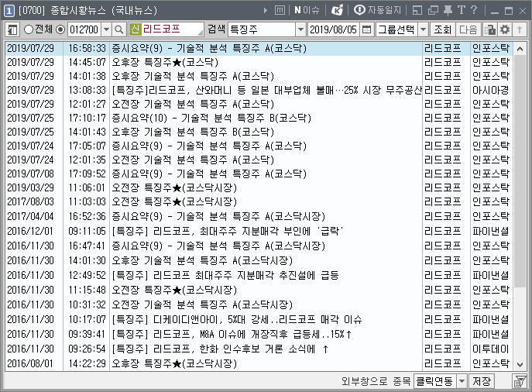Click the play arrow icon in title bar
532x392 pixels.
[x=266, y=11]
